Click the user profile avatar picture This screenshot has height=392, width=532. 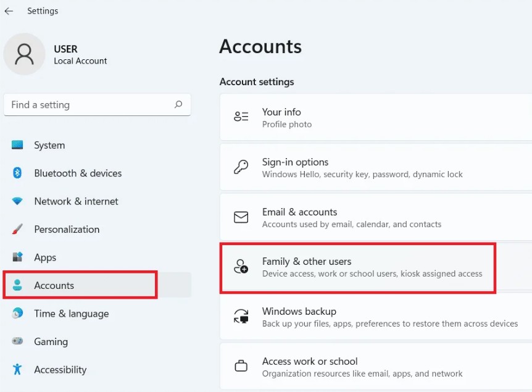tap(25, 54)
